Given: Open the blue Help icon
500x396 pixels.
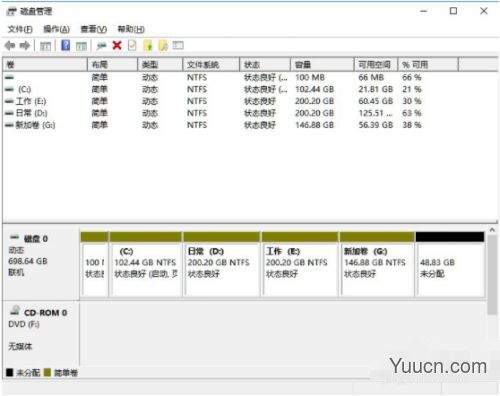Looking at the screenshot, I should (66, 45).
